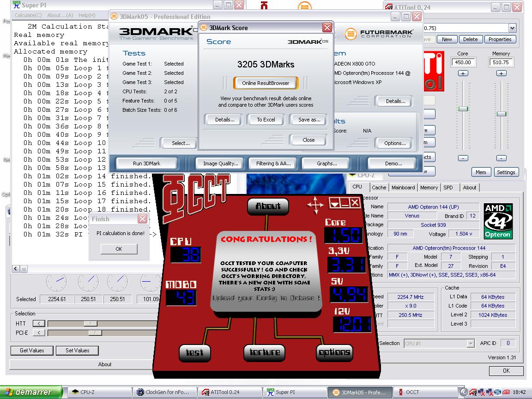Click the OK button in CPU-Z
532x399 pixels.
point(506,371)
